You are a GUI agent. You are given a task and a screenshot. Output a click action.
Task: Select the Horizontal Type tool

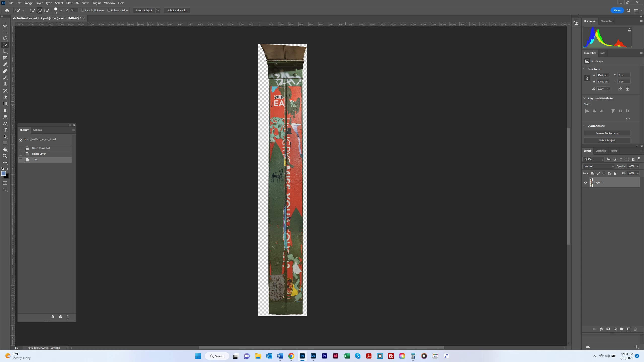click(5, 130)
